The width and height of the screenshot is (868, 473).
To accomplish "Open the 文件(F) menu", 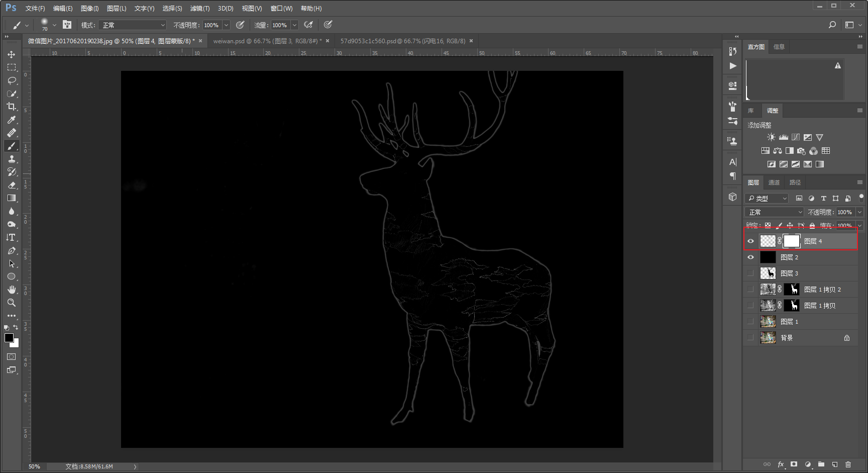I will point(35,9).
